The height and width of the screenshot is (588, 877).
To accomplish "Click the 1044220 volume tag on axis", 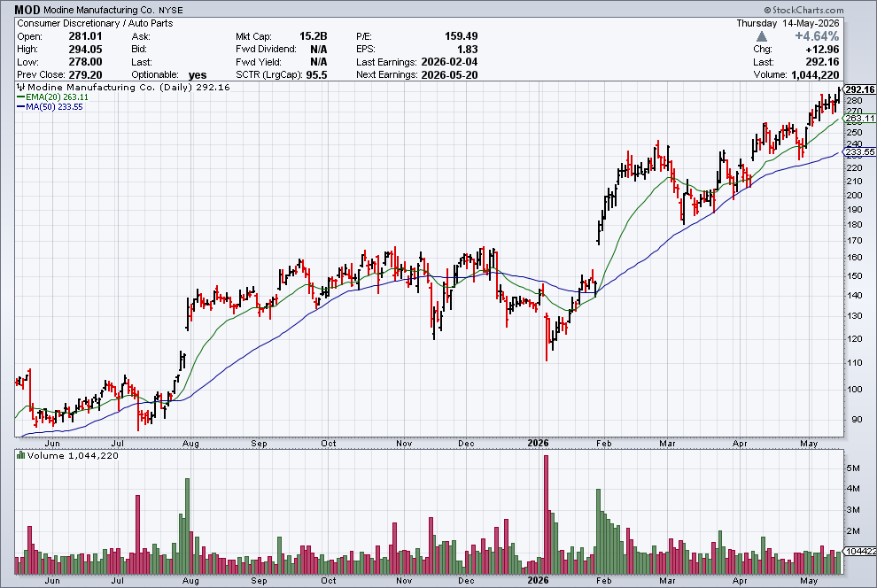I will (x=860, y=551).
